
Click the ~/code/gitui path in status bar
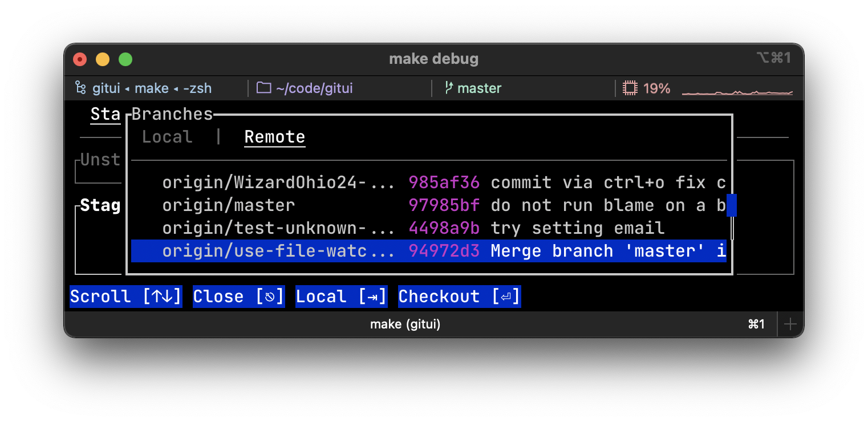(314, 88)
